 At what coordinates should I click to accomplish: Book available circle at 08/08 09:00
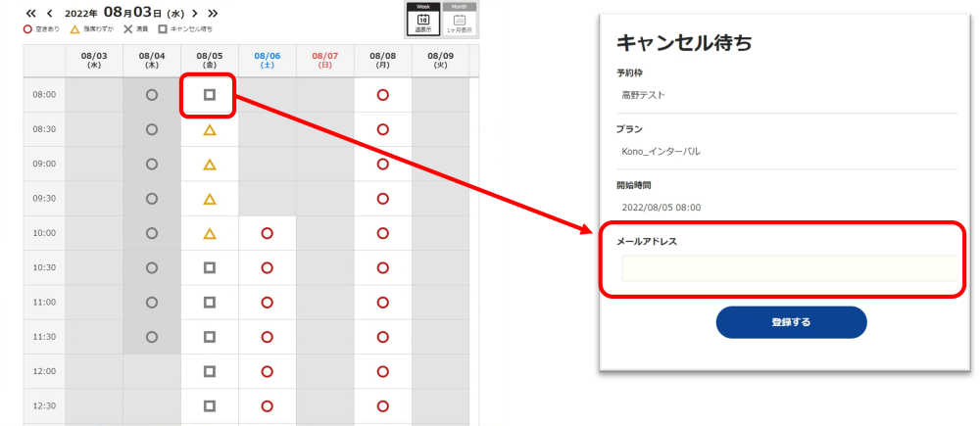[x=383, y=165]
